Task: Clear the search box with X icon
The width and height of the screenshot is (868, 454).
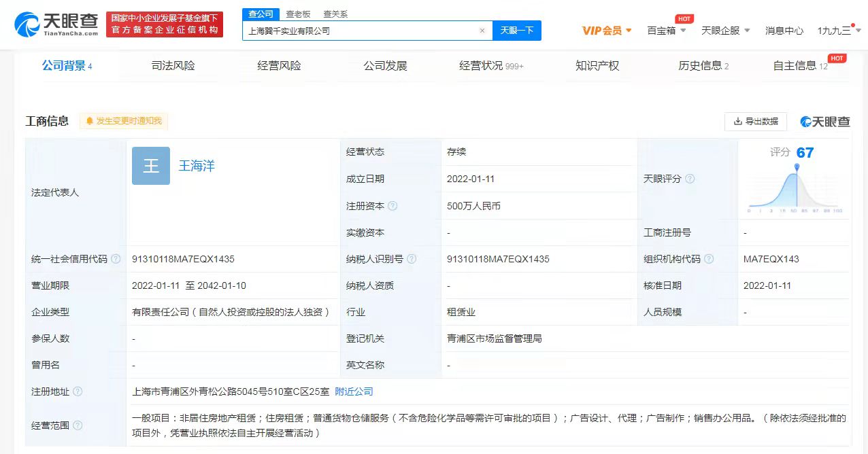Action: [x=482, y=31]
